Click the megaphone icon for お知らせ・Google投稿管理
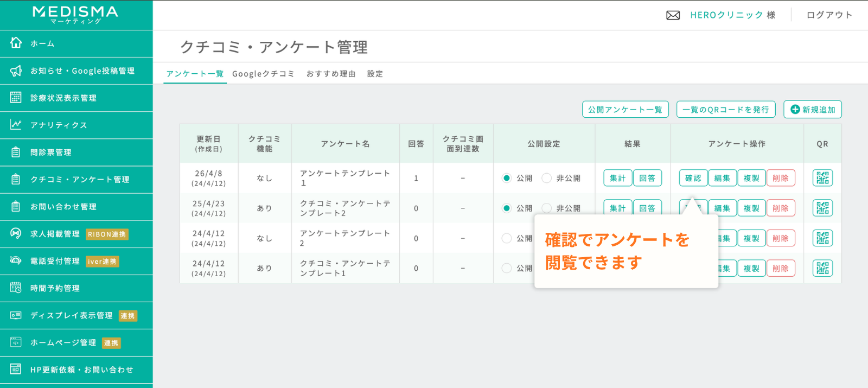This screenshot has height=388, width=868. tap(16, 71)
